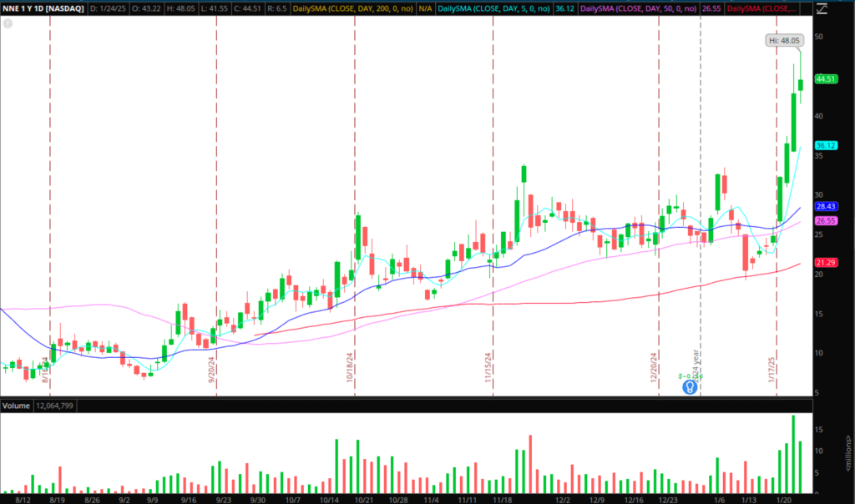Click the 40 level on price axis
The height and width of the screenshot is (504, 855).
click(818, 116)
